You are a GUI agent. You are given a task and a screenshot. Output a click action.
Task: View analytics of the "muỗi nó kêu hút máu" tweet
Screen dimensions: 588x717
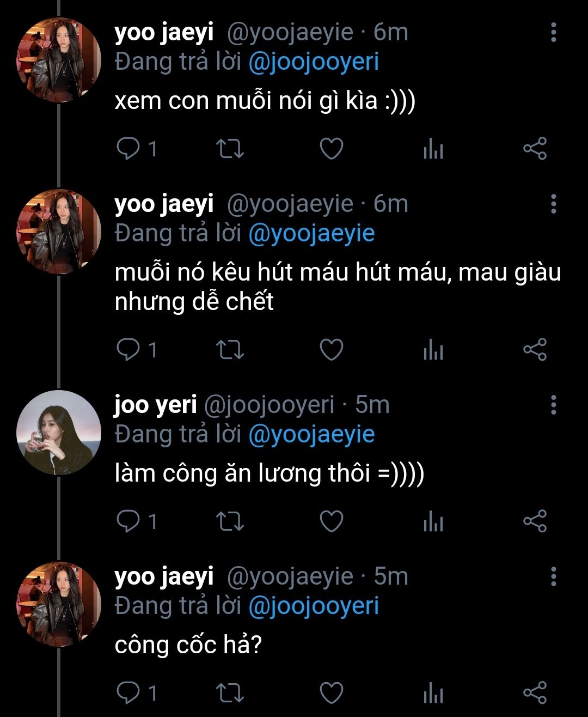(433, 350)
